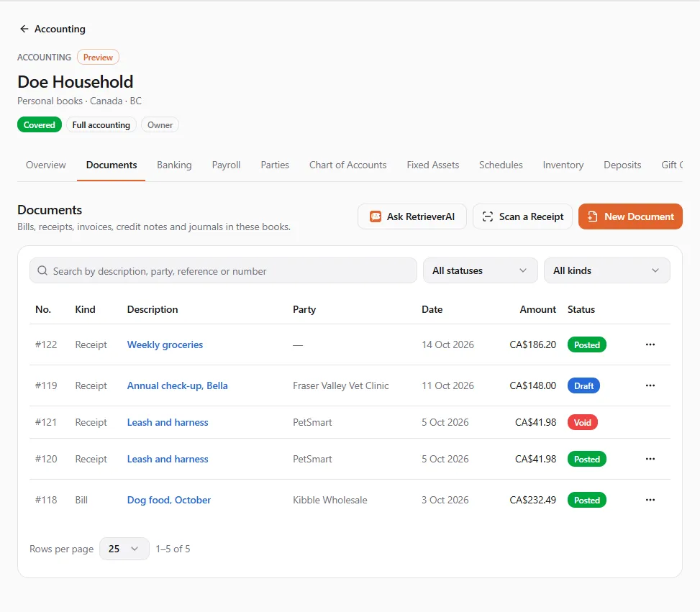
Task: Open the Schedules tab
Action: [x=501, y=165]
